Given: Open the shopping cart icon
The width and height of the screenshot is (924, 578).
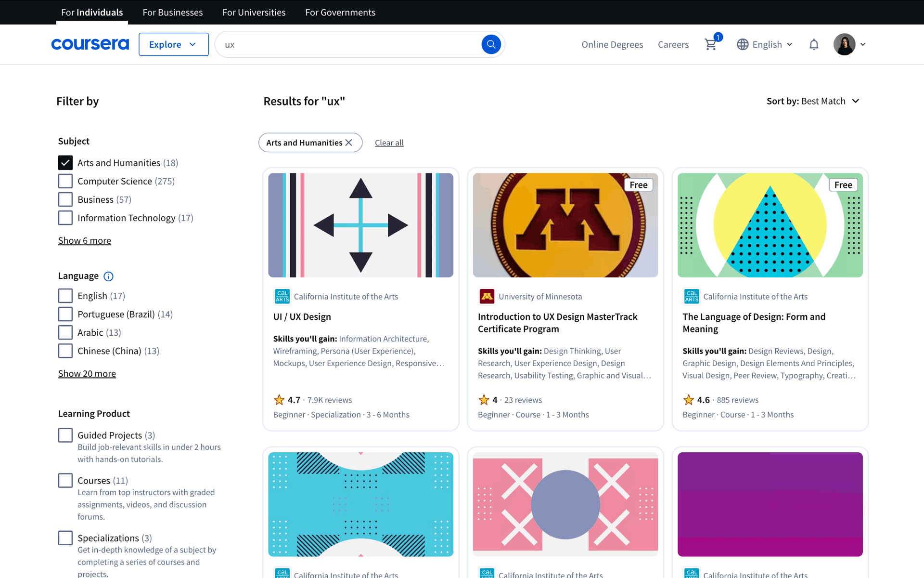Looking at the screenshot, I should pyautogui.click(x=711, y=44).
